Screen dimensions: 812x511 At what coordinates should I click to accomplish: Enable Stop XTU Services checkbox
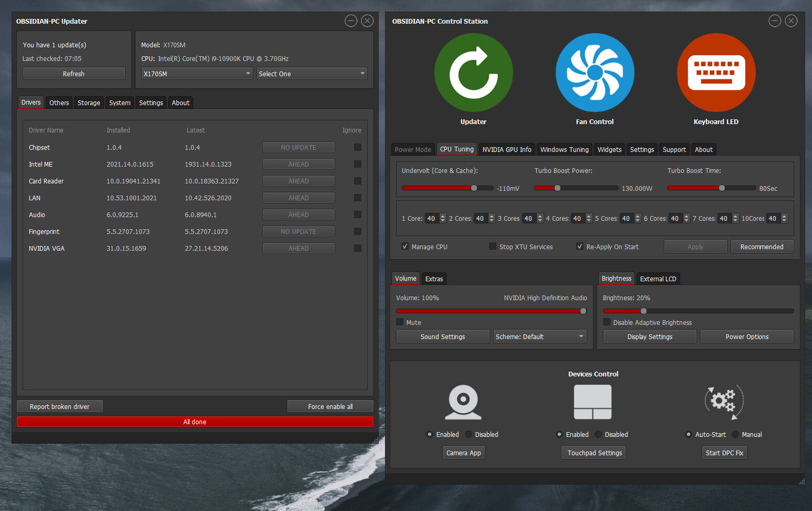tap(493, 246)
